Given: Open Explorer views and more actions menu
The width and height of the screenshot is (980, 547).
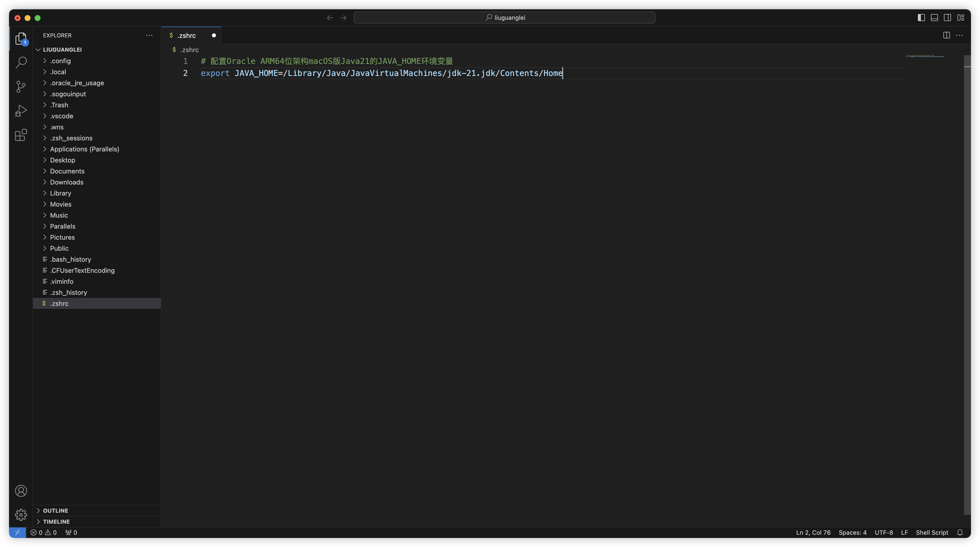Looking at the screenshot, I should click(149, 35).
